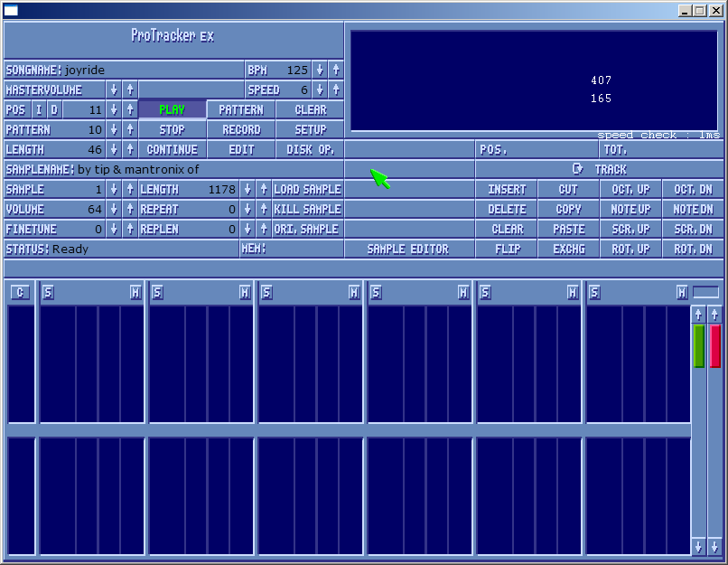Screen dimensions: 728x565
Task: Click FLIP button
Action: click(x=507, y=249)
